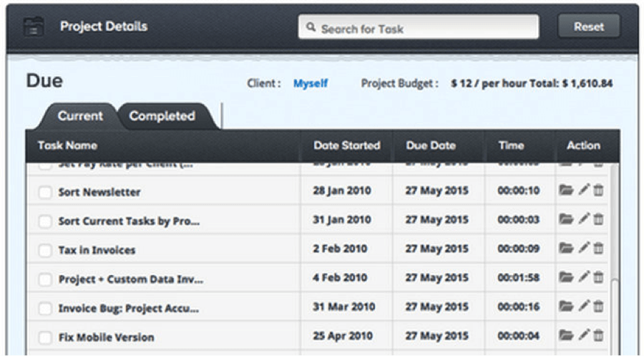The height and width of the screenshot is (356, 644).
Task: Open folder icon for Fix Mobile Version
Action: coord(566,335)
